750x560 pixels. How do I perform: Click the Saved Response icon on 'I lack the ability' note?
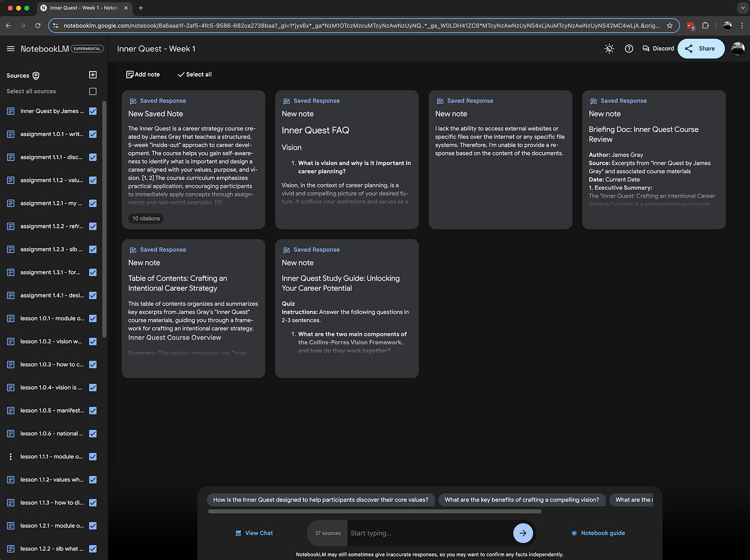pos(440,101)
